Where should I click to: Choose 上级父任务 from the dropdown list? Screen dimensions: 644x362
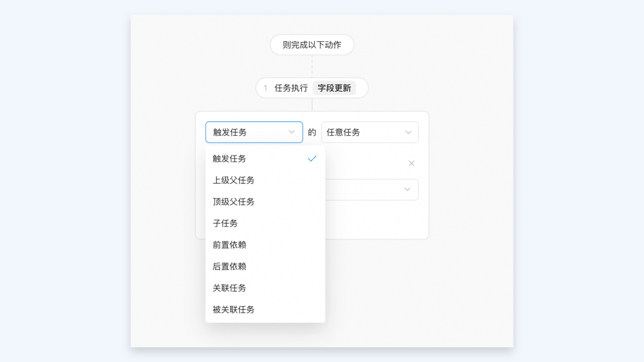(x=233, y=180)
